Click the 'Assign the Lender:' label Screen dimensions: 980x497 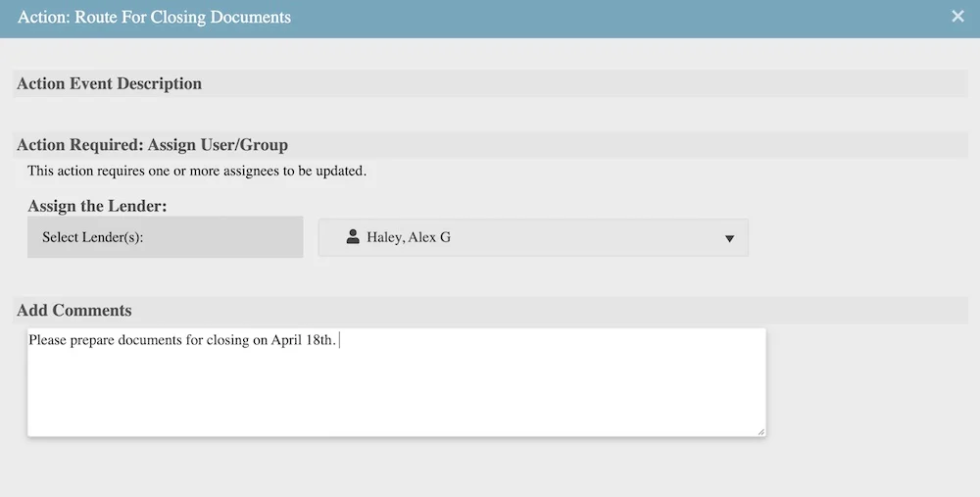(x=97, y=206)
